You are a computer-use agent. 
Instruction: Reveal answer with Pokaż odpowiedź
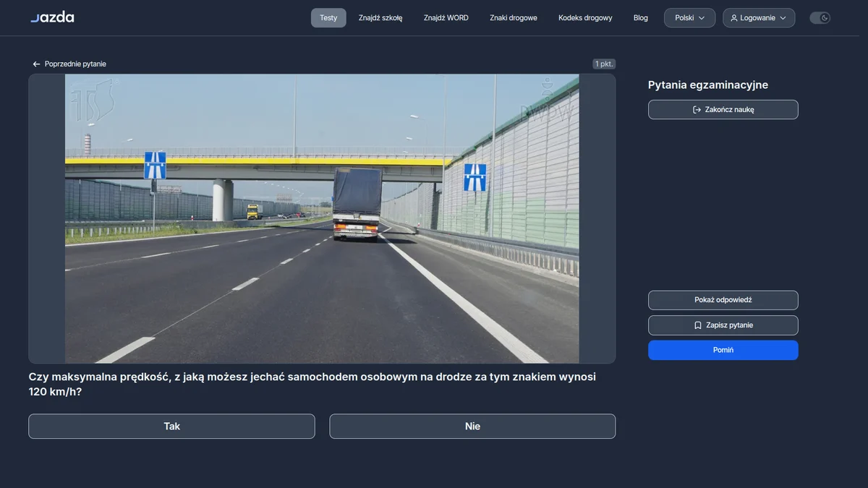click(x=723, y=300)
